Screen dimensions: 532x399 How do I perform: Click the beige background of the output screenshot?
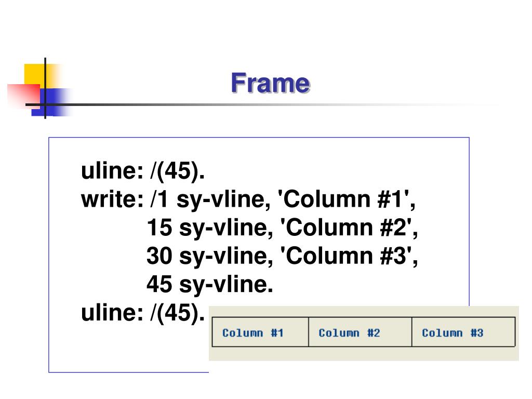363,354
